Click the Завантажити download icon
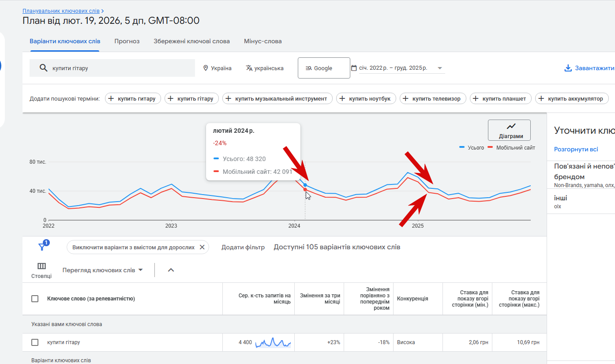The width and height of the screenshot is (615, 364). pyautogui.click(x=568, y=68)
